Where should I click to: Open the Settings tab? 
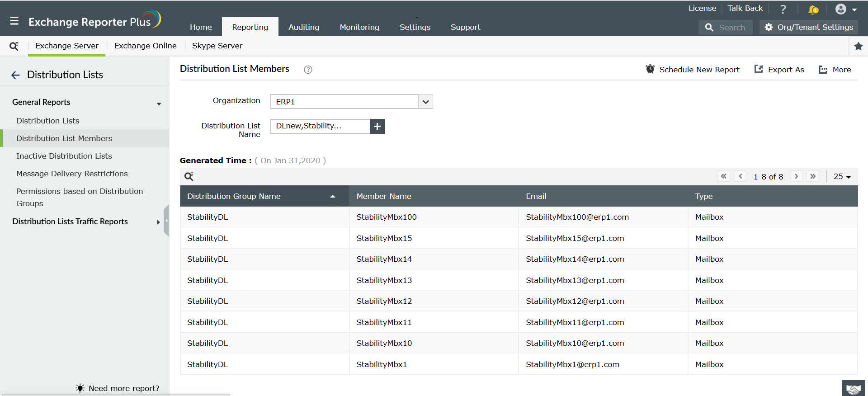[415, 27]
